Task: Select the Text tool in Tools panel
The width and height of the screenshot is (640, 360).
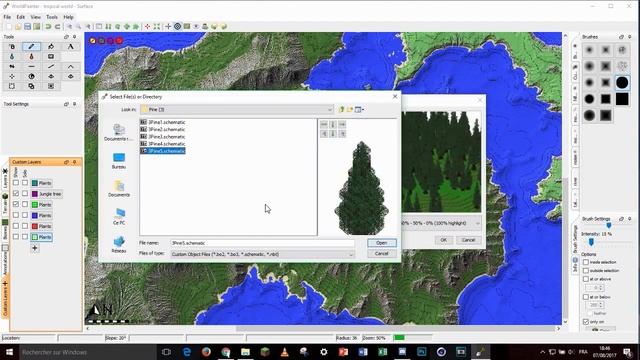Action: pyautogui.click(x=70, y=46)
